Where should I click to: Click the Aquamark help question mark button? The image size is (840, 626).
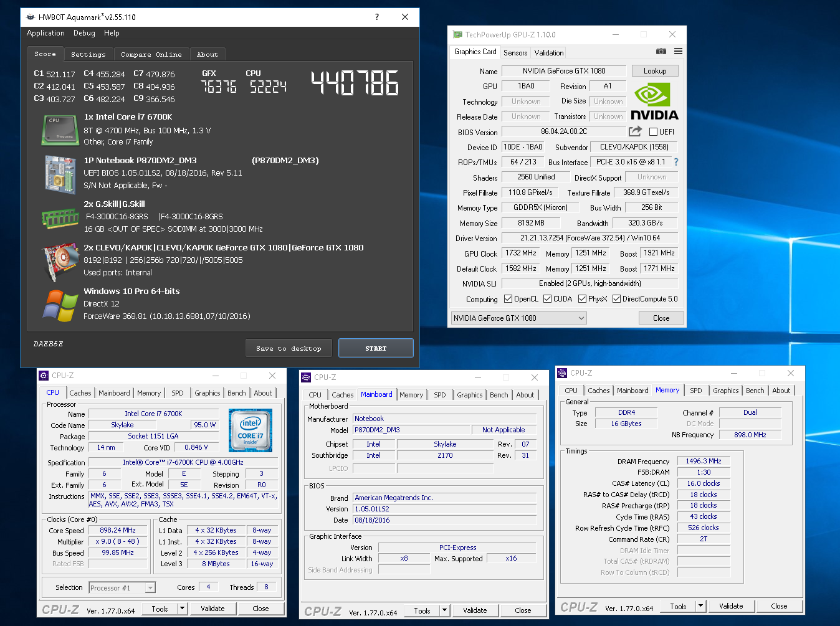[x=376, y=17]
